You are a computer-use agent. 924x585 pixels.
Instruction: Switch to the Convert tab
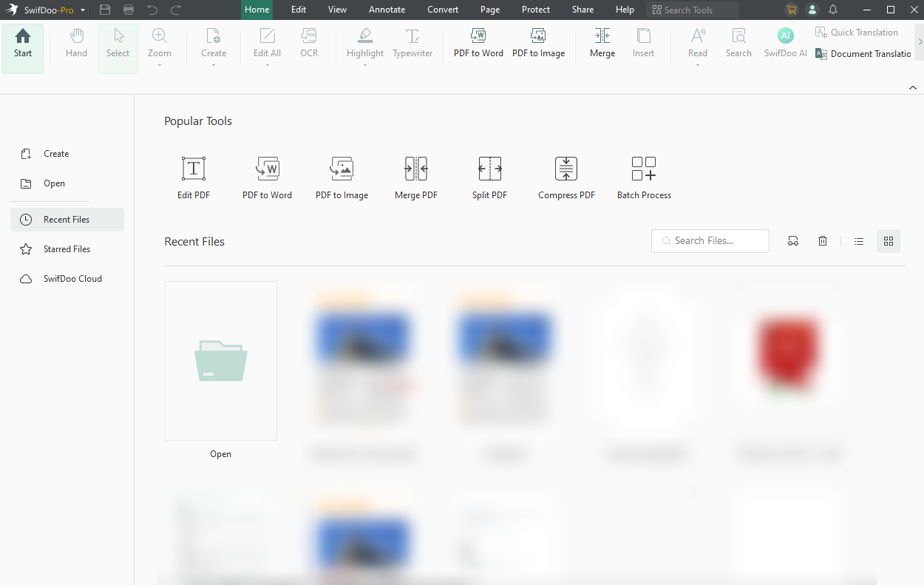pos(442,10)
